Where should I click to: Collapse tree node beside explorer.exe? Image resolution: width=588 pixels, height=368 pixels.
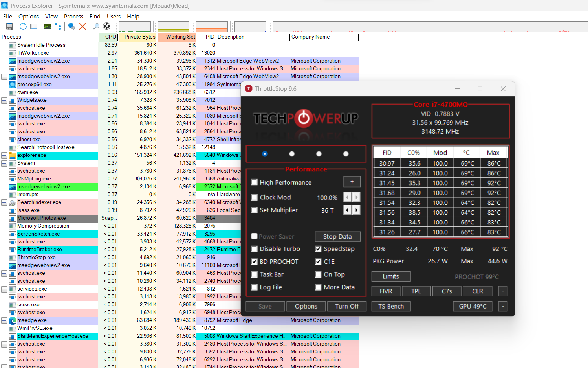tap(4, 155)
